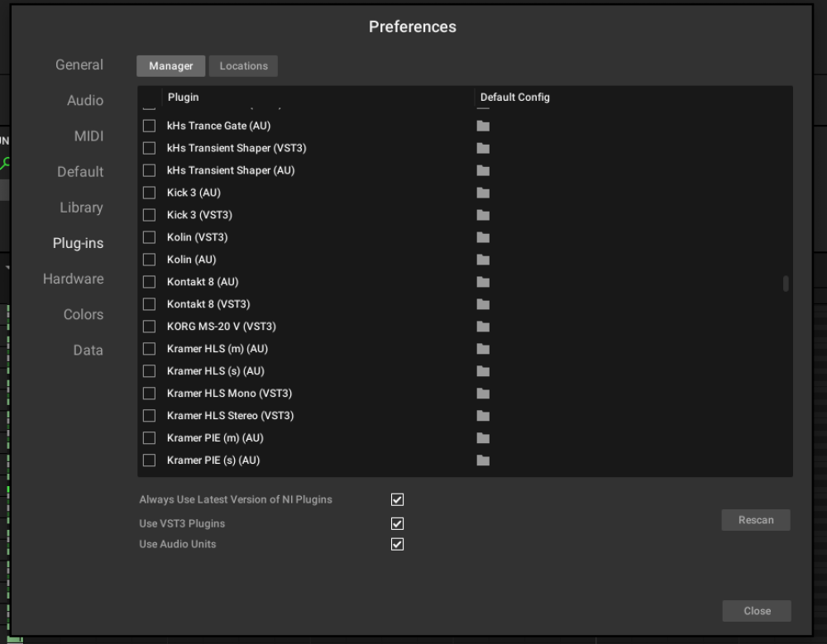Click the plugin list scrollbar handle
The height and width of the screenshot is (644, 827).
(786, 284)
